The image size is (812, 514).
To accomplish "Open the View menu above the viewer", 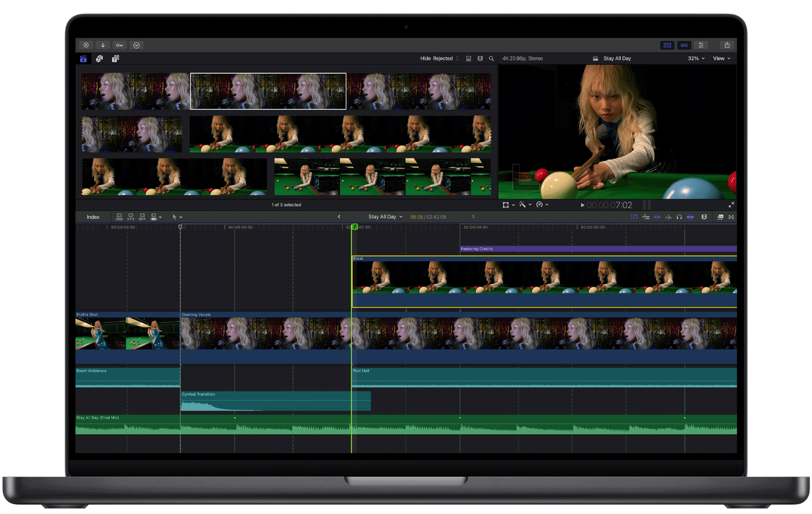I will 721,58.
